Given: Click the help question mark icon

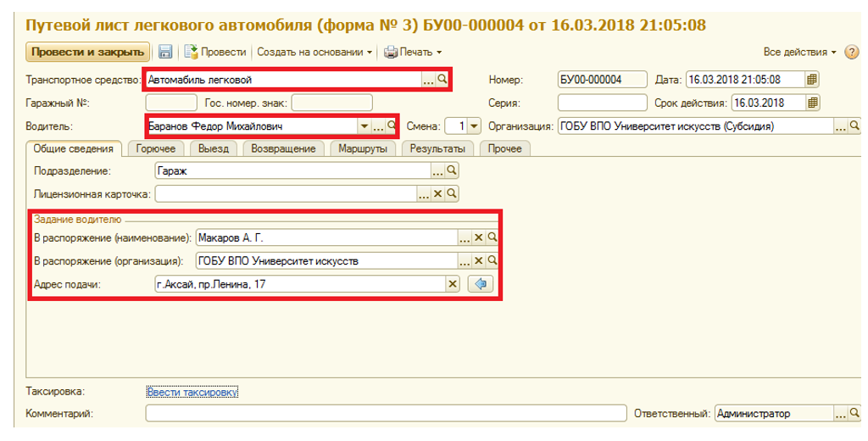Looking at the screenshot, I should (851, 52).
